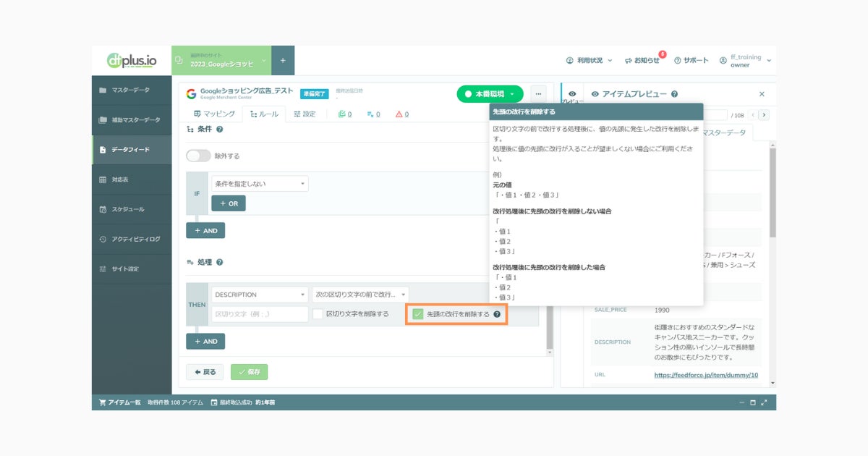Viewport: 868px width, 456px height.
Task: Check the 区切り文字を削除する checkbox
Action: (318, 314)
